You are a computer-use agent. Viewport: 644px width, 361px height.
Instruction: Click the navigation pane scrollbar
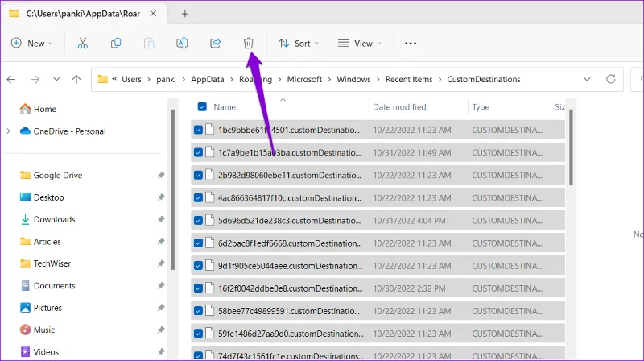click(173, 189)
